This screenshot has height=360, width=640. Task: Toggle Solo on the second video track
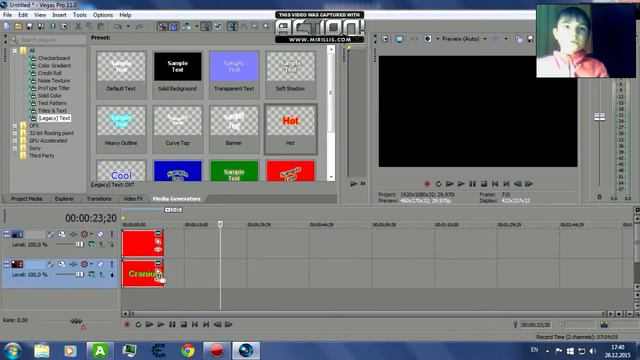111,264
